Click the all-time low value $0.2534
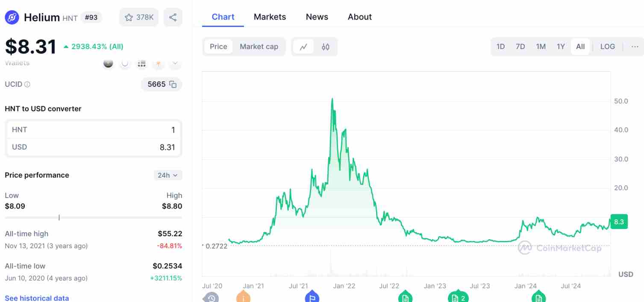 pos(167,266)
